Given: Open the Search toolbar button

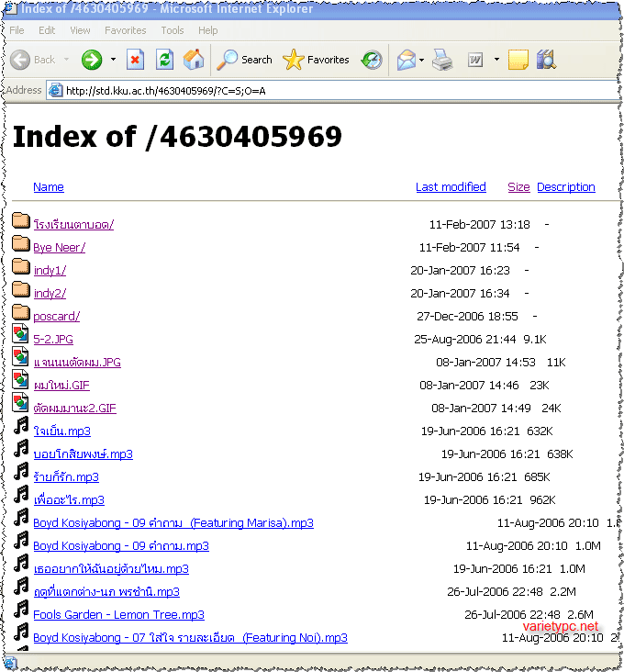Looking at the screenshot, I should (245, 60).
